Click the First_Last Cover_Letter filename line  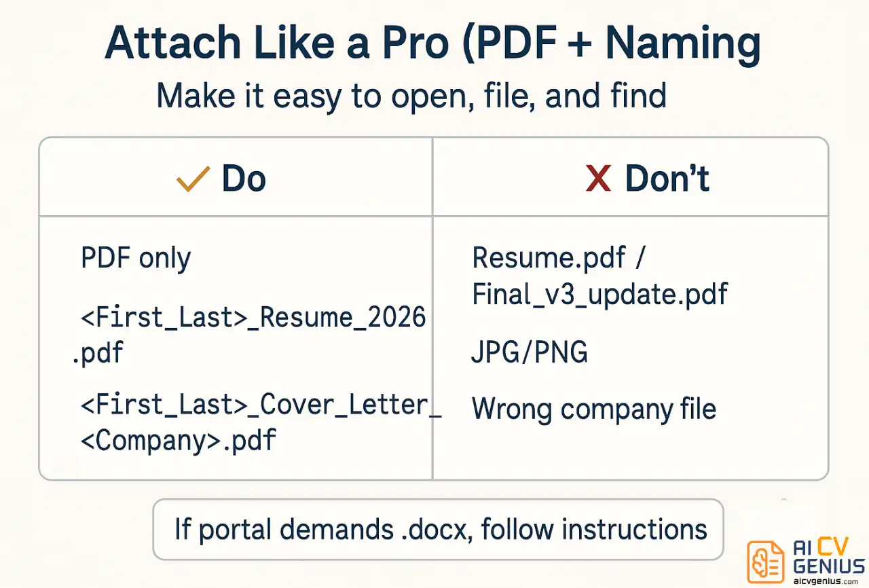click(261, 405)
